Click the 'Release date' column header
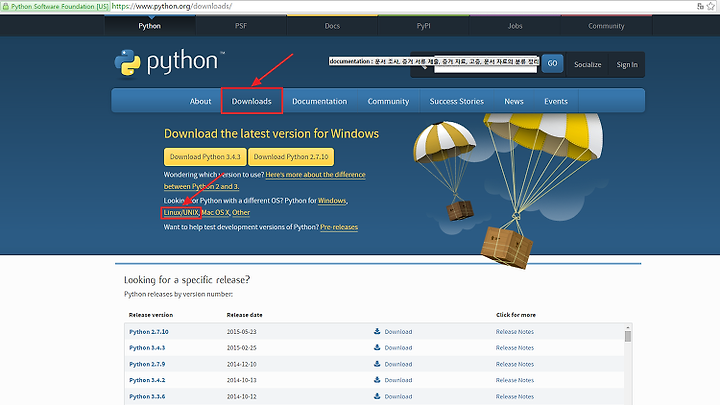 click(244, 315)
